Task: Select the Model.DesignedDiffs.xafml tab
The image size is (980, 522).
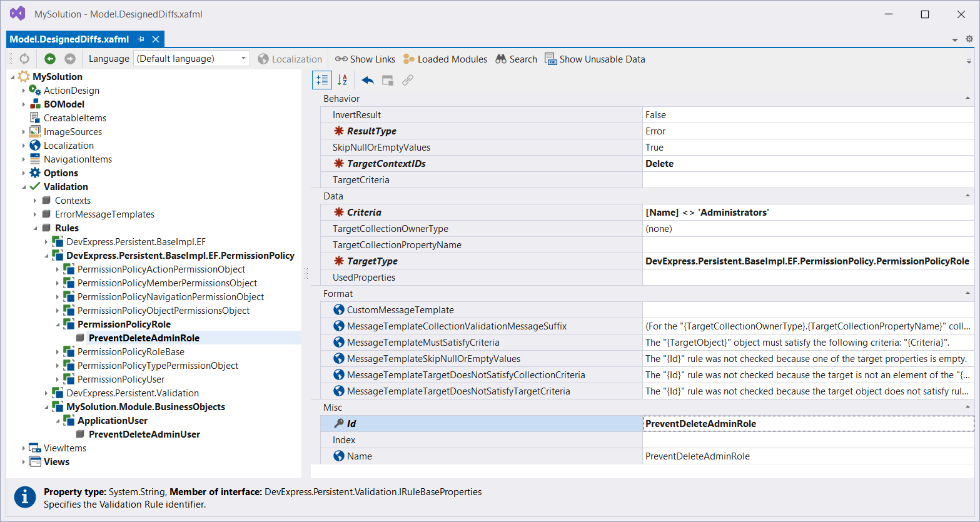Action: click(x=69, y=39)
